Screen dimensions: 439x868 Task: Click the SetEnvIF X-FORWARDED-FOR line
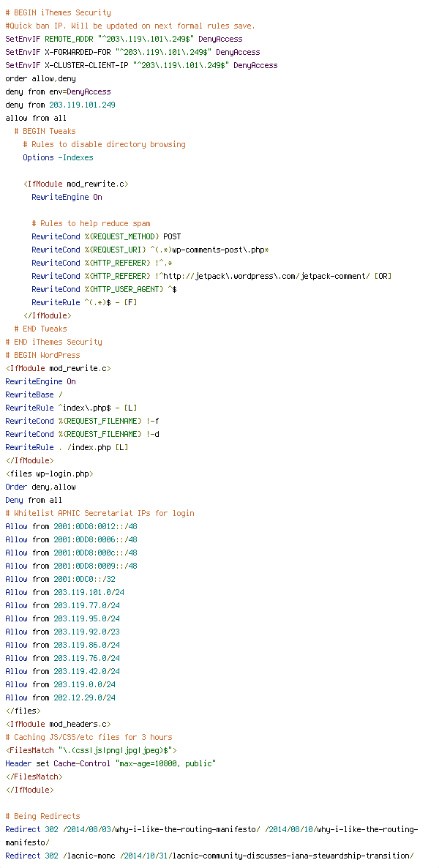click(133, 52)
